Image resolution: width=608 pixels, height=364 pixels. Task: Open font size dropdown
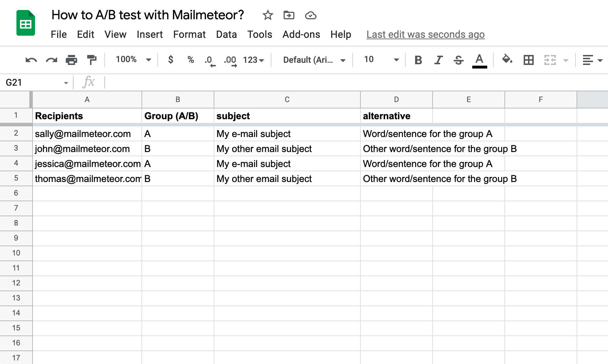click(381, 60)
